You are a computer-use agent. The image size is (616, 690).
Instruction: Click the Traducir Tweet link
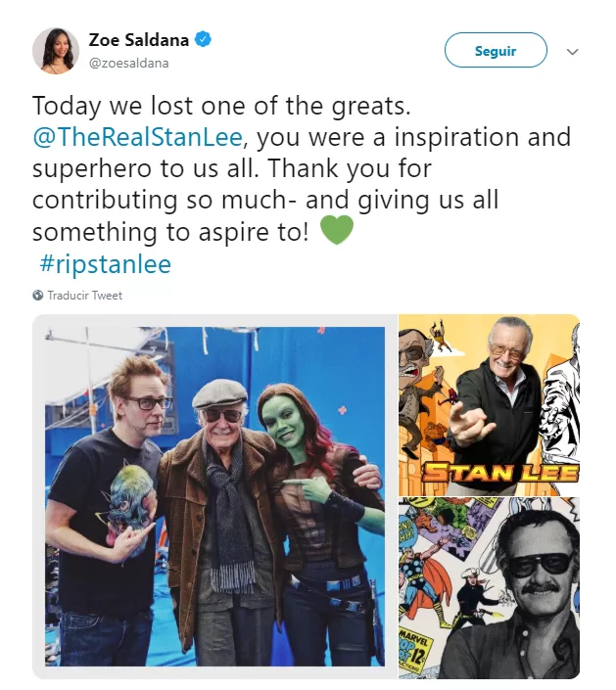click(84, 296)
